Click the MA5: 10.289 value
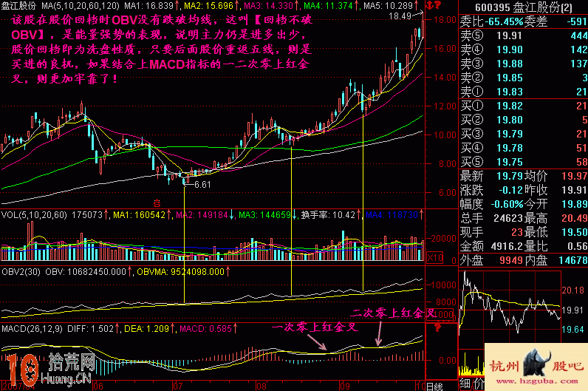588x391 pixels. click(x=391, y=6)
